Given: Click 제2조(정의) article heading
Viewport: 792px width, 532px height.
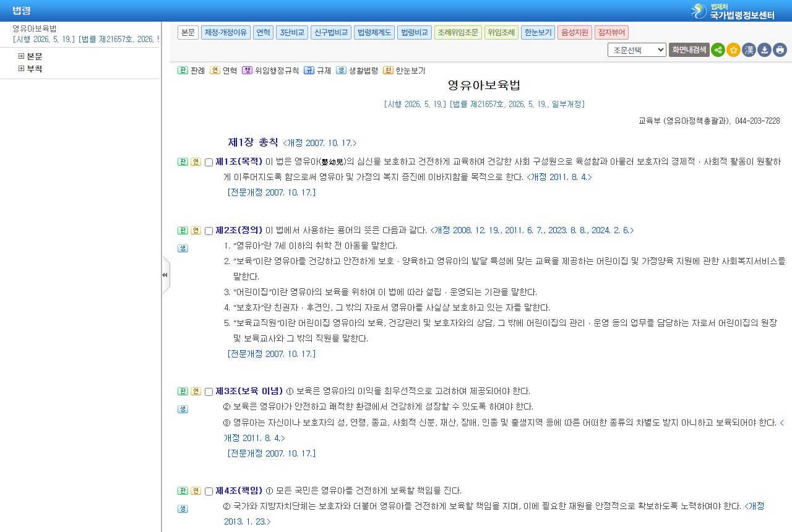Looking at the screenshot, I should pyautogui.click(x=239, y=230).
